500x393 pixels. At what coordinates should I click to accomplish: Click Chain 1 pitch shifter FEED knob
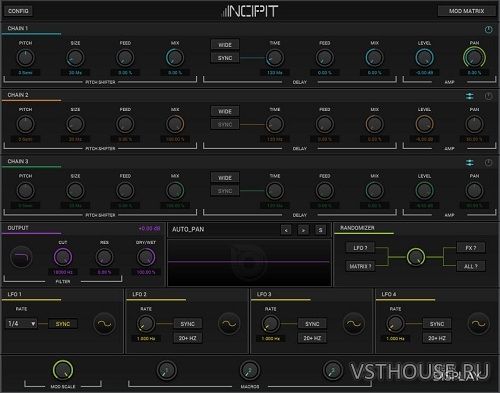[125, 58]
